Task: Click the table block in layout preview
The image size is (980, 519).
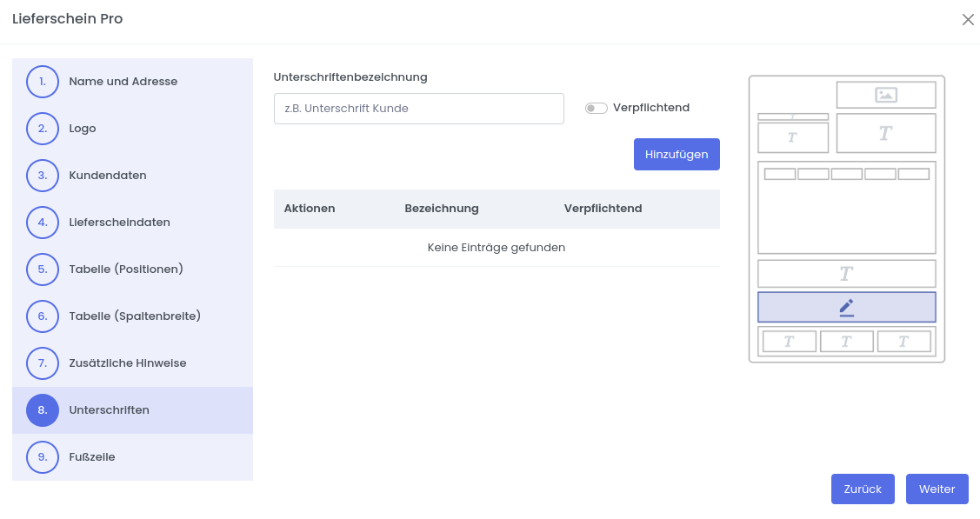Action: tap(846, 213)
